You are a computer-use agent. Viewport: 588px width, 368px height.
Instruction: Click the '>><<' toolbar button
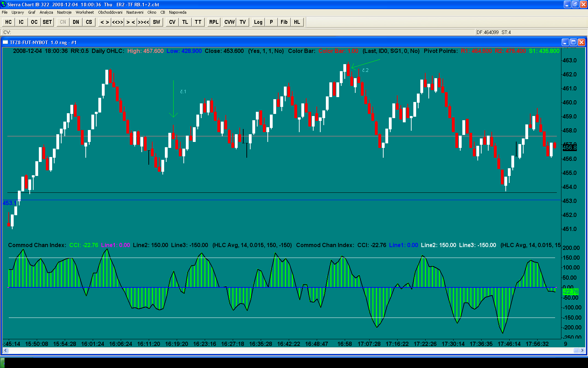(x=143, y=22)
